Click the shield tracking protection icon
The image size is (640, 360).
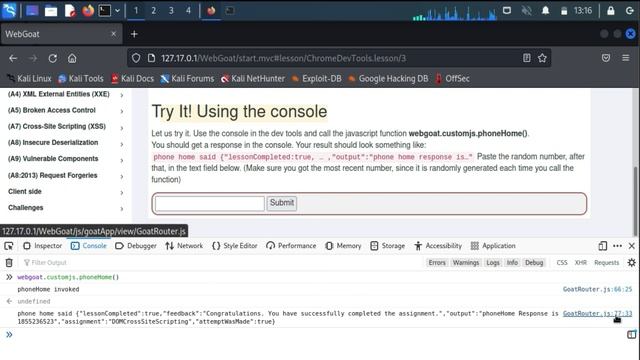point(136,58)
